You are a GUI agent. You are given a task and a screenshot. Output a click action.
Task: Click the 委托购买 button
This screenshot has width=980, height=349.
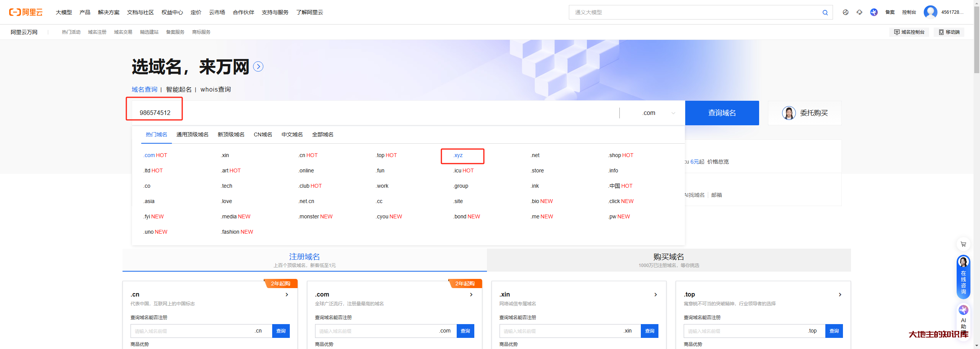(x=805, y=113)
